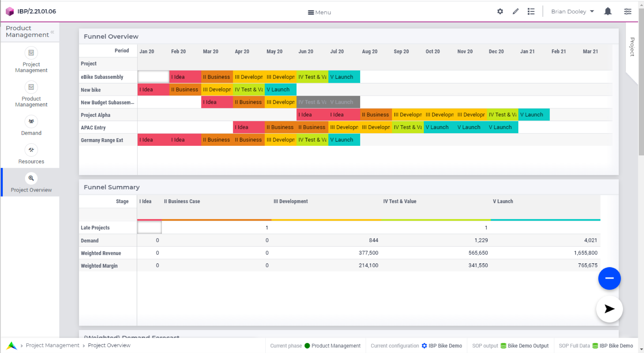
Task: Click Demand value 4,021
Action: 590,240
